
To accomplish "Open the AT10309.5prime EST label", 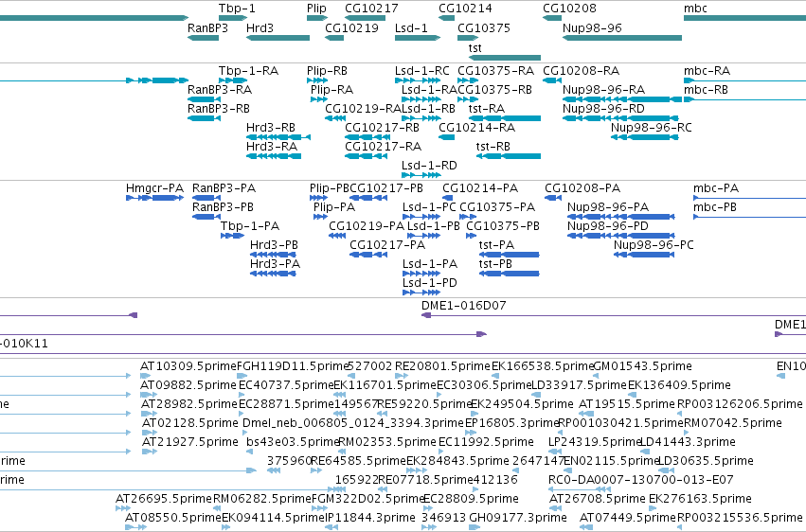I will (188, 366).
